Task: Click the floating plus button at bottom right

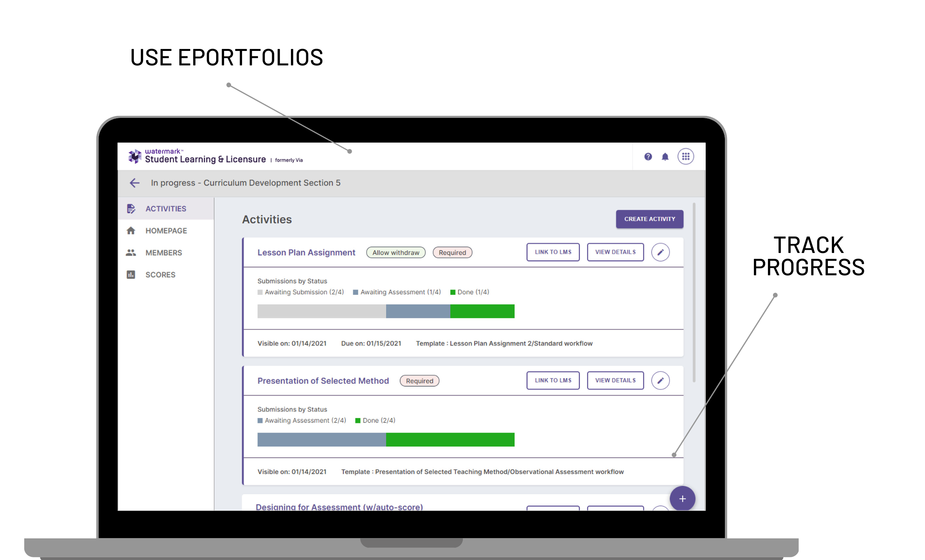Action: point(682,499)
